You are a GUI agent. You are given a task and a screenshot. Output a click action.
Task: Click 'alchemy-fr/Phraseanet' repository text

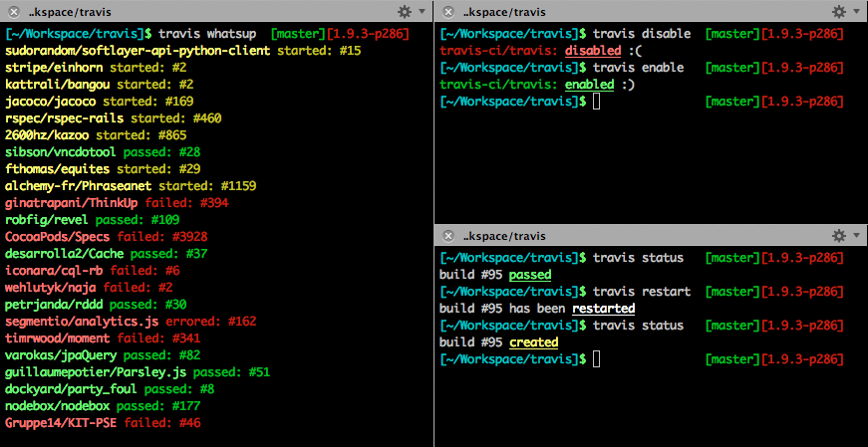click(78, 186)
